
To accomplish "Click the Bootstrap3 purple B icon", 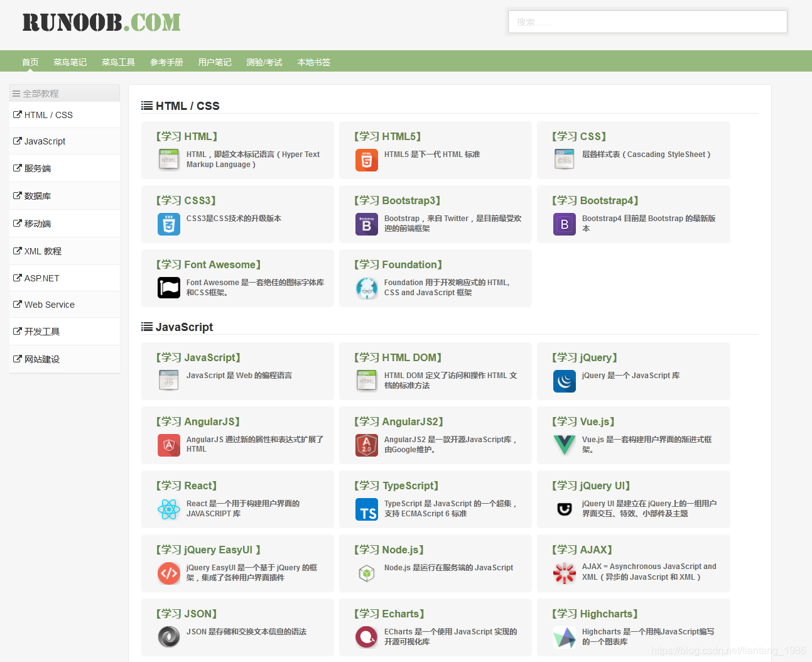I will (x=367, y=224).
